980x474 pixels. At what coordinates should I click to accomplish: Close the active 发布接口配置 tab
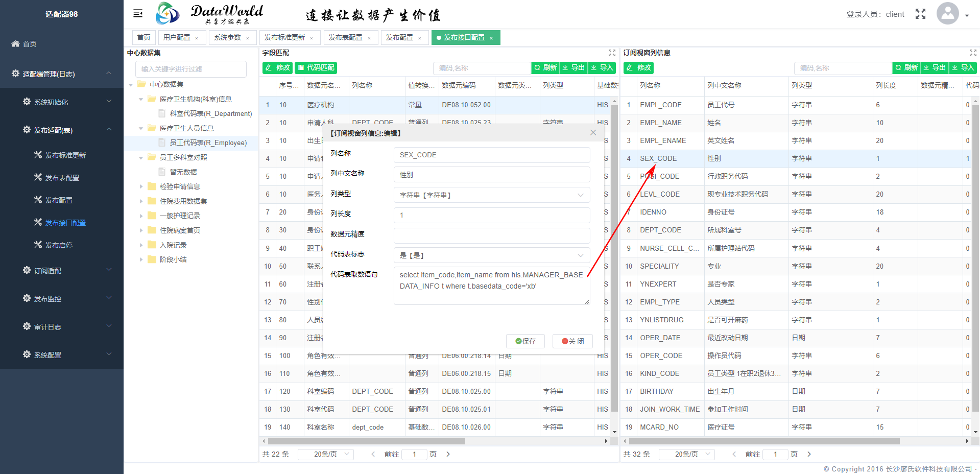coord(491,38)
